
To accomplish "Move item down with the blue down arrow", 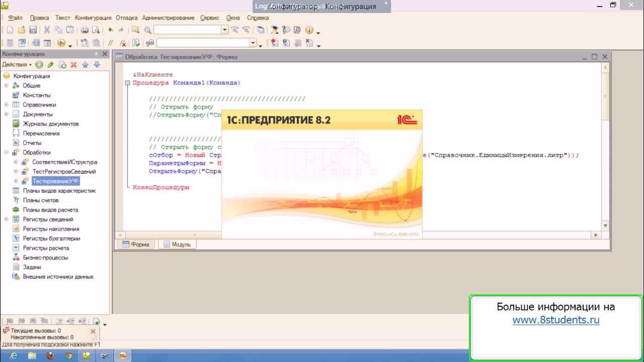I will 97,64.
